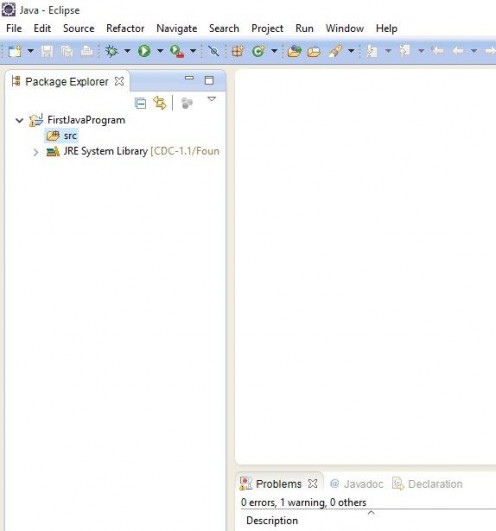Click the Print toolbar icon
This screenshot has width=496, height=531.
tap(87, 51)
